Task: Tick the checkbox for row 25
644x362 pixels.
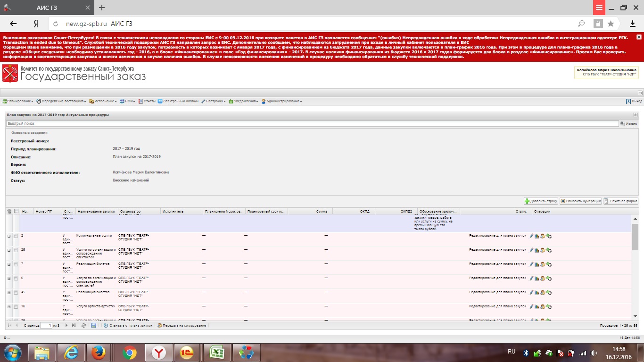Action: pyautogui.click(x=16, y=250)
